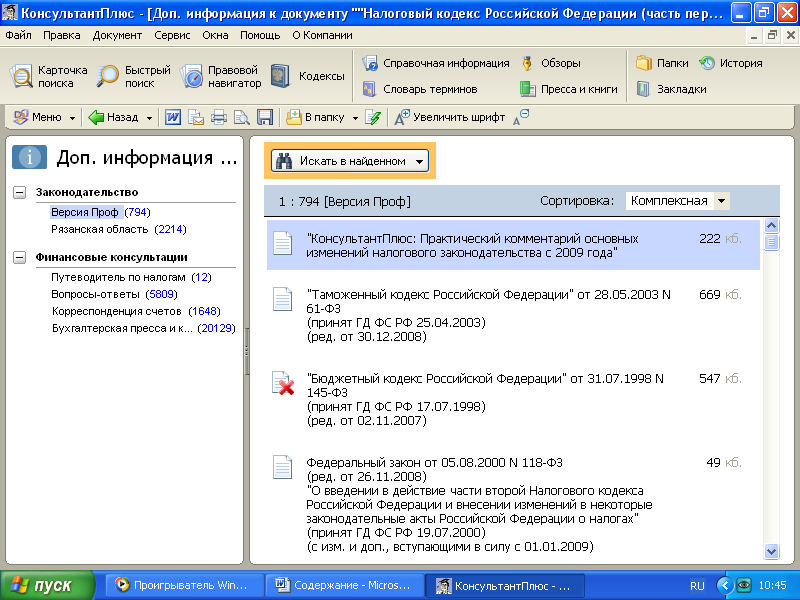Click the Назад back button
The height and width of the screenshot is (600, 800).
point(114,117)
